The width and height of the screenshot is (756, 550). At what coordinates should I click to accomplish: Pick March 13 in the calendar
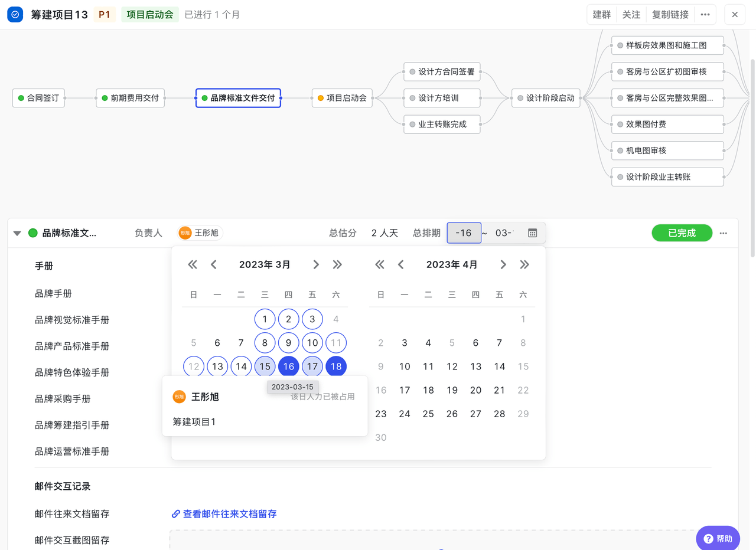(x=217, y=366)
